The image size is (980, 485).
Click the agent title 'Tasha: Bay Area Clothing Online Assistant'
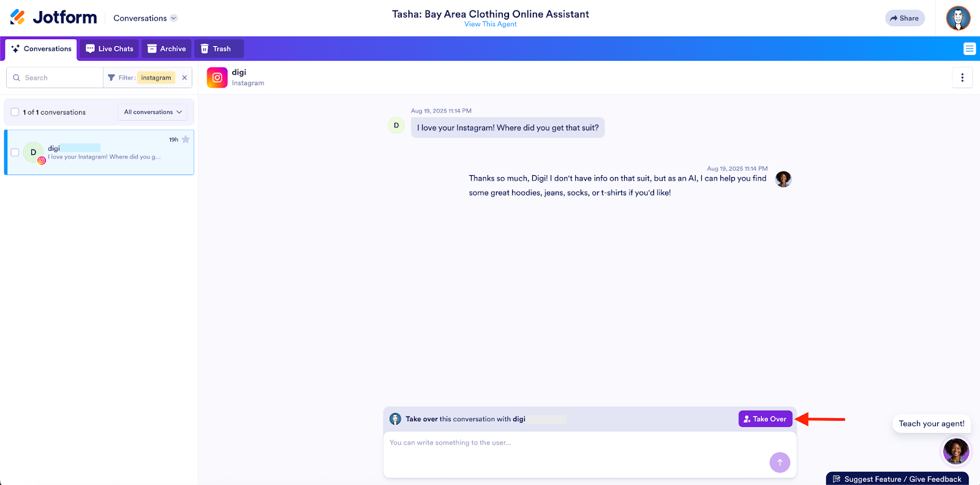click(x=491, y=14)
